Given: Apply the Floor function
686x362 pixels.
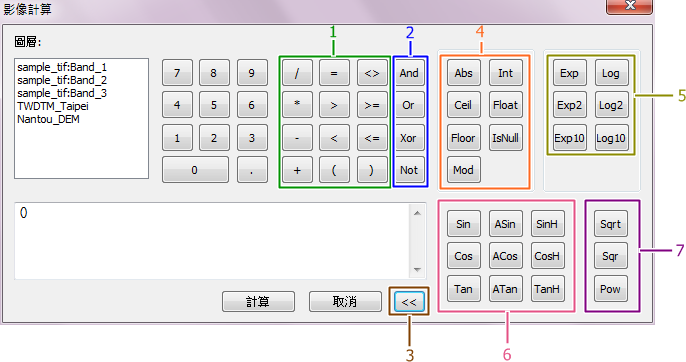Looking at the screenshot, I should [464, 138].
